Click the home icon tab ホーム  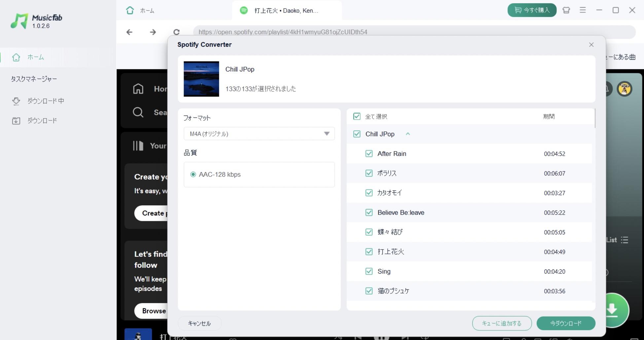(140, 11)
